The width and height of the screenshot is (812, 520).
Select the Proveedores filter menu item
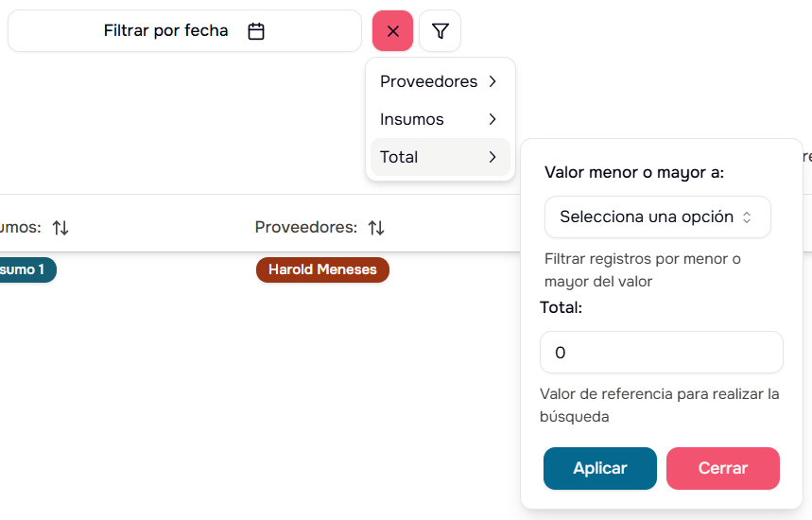click(428, 81)
